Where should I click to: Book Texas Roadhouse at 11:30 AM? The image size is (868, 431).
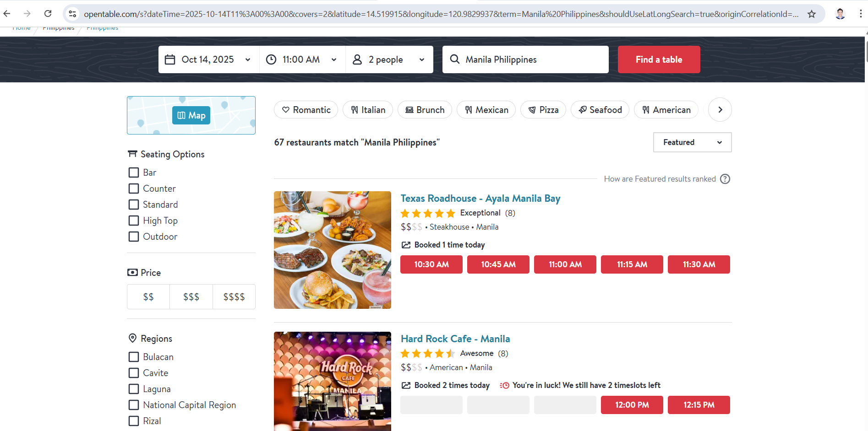(699, 264)
